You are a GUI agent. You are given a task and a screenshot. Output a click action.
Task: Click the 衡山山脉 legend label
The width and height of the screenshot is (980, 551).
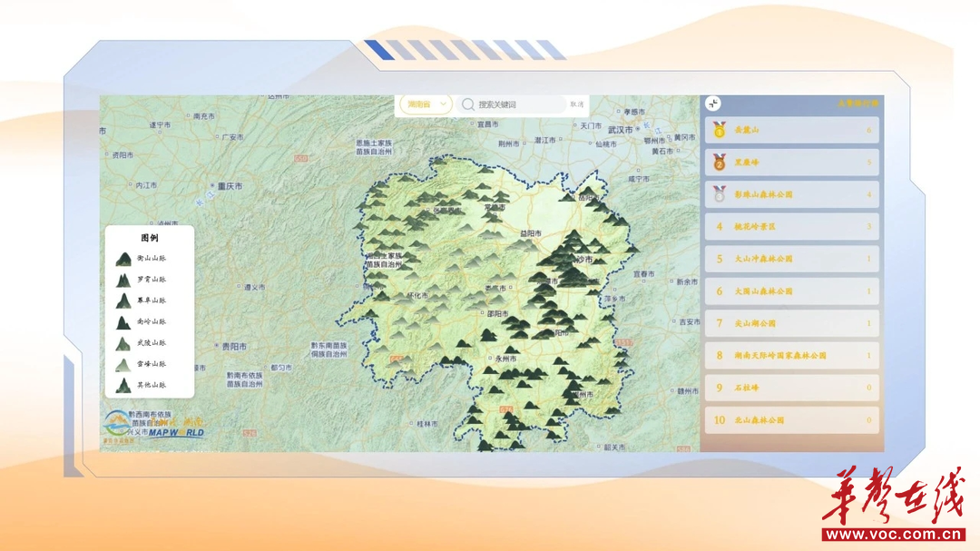coord(152,259)
